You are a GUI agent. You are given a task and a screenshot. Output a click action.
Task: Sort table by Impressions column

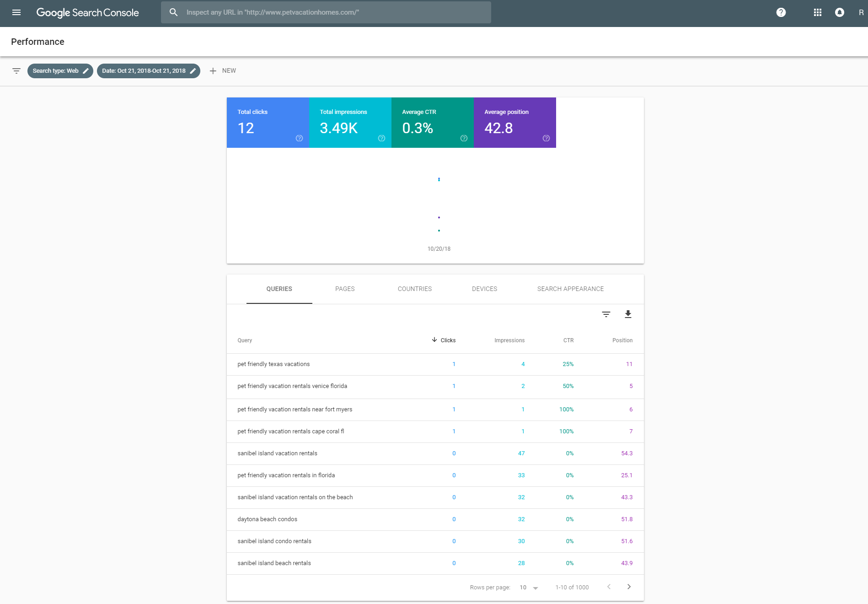pyautogui.click(x=509, y=340)
